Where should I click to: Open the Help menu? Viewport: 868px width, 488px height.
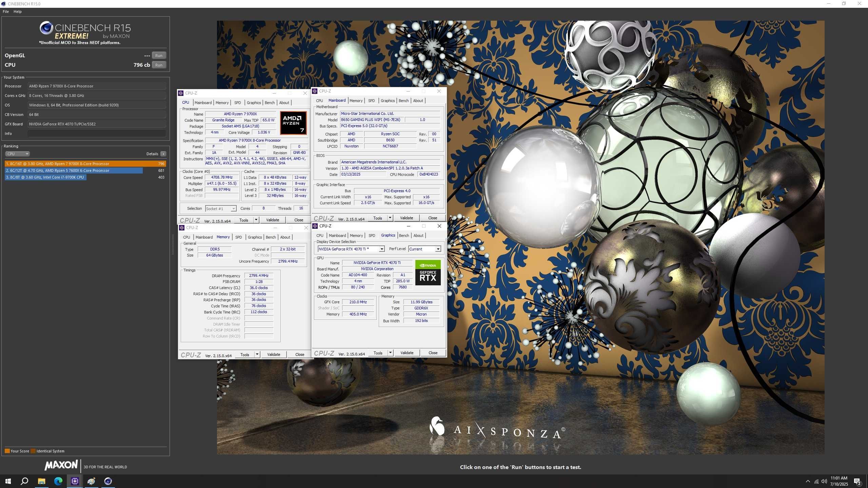pyautogui.click(x=18, y=12)
